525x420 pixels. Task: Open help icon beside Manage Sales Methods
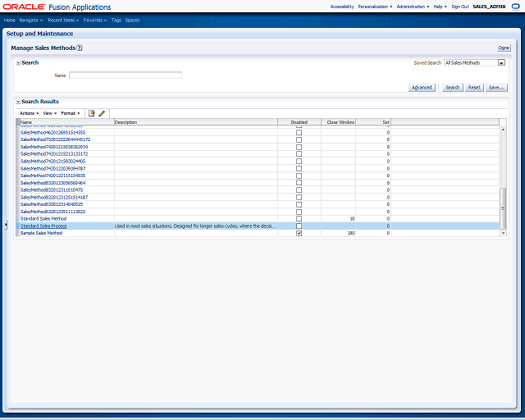(x=80, y=48)
